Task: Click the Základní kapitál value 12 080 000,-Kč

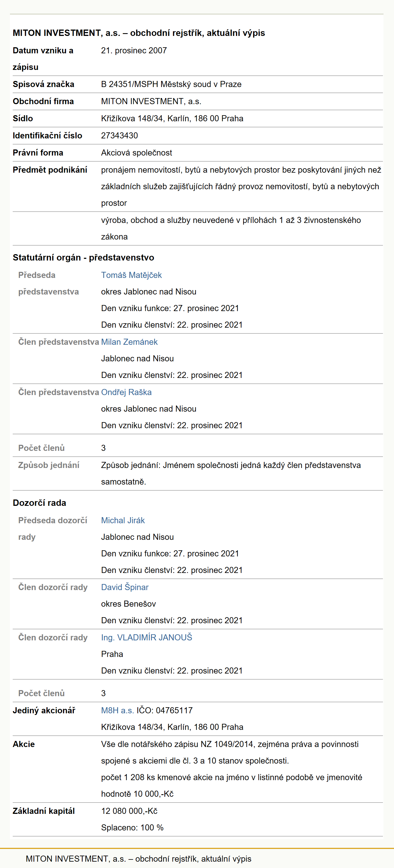Action: tap(129, 811)
